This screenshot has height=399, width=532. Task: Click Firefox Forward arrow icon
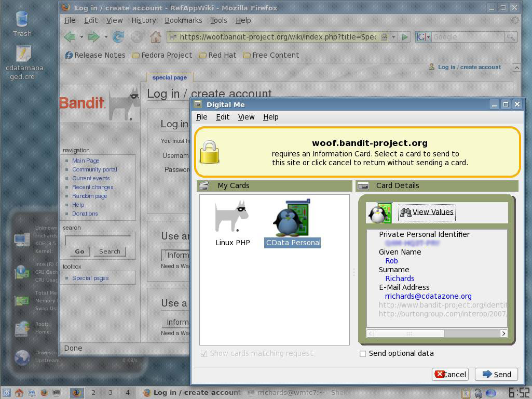pyautogui.click(x=93, y=37)
